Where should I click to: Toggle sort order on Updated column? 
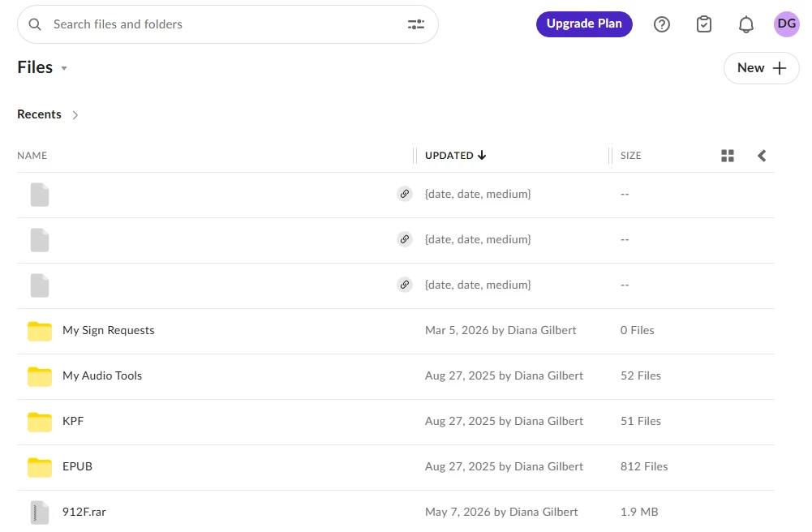click(455, 155)
